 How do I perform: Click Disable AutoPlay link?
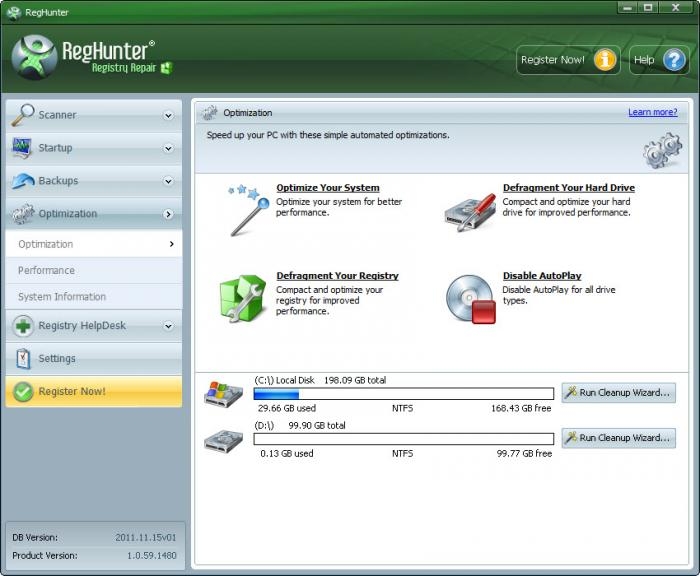[x=542, y=275]
